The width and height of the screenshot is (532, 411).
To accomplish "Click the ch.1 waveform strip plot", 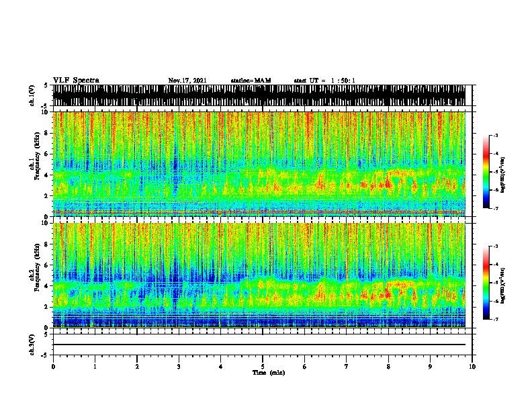I will (x=259, y=95).
